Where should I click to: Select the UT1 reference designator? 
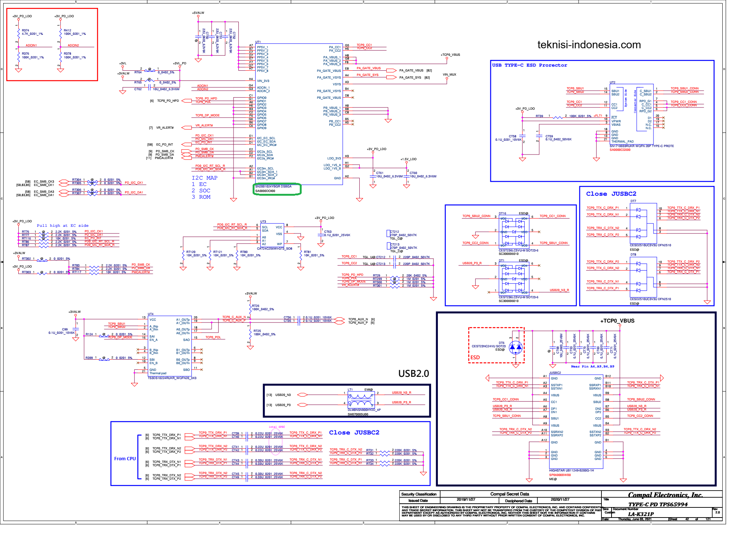point(258,42)
